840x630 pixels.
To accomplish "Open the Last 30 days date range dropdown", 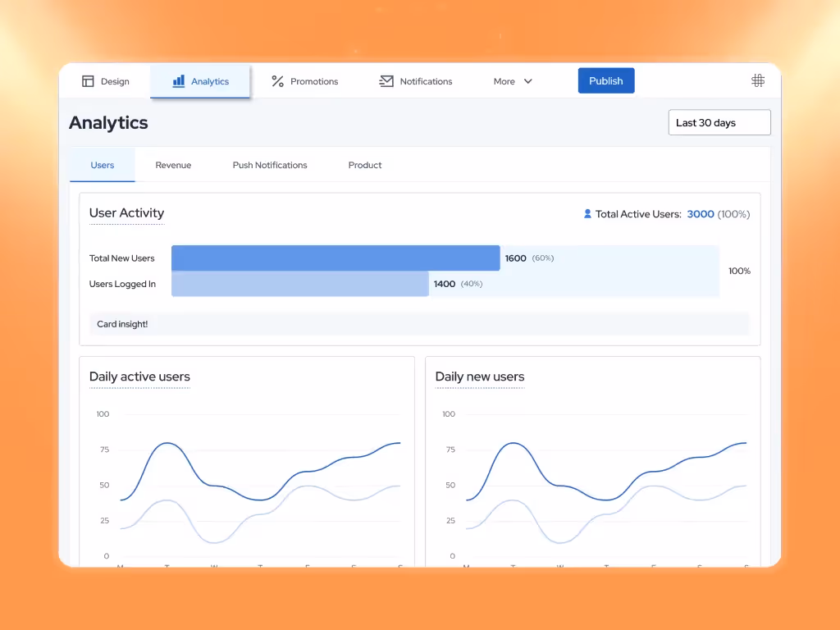I will (x=719, y=123).
